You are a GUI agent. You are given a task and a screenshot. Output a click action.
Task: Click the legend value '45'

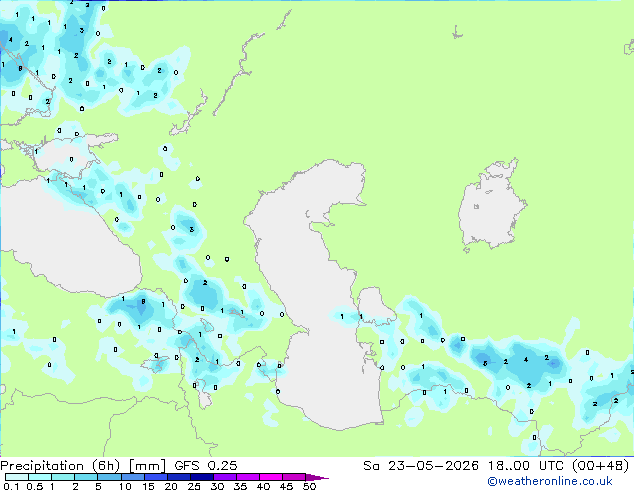coord(286,486)
